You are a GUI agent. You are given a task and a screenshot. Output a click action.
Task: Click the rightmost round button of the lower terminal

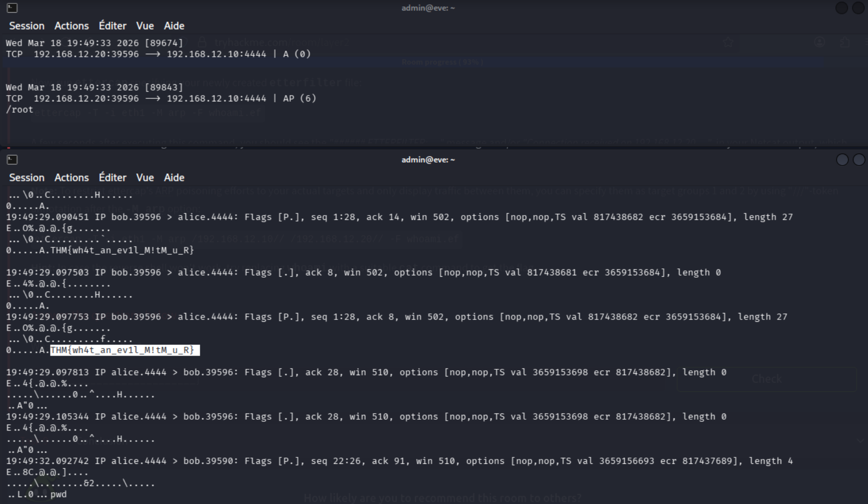pos(859,160)
